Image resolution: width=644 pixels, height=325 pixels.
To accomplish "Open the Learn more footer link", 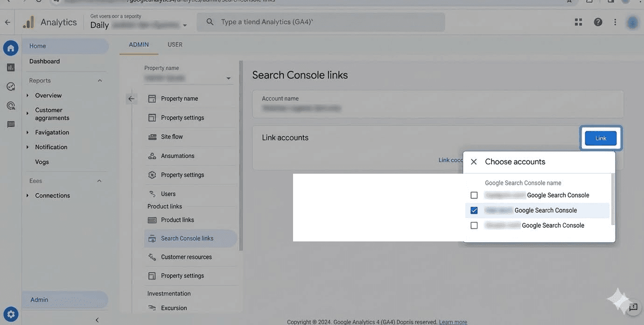I will click(x=453, y=322).
